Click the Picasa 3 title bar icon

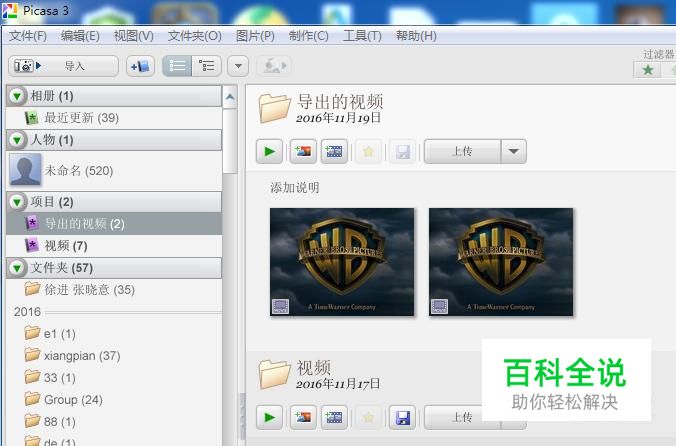point(9,10)
